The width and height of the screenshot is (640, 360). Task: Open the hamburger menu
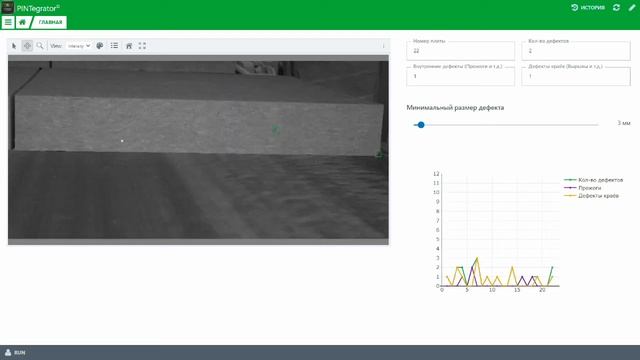8,22
